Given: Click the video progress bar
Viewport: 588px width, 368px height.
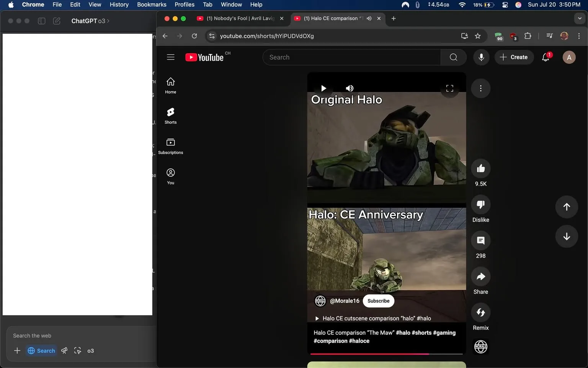Looking at the screenshot, I should pyautogui.click(x=386, y=354).
